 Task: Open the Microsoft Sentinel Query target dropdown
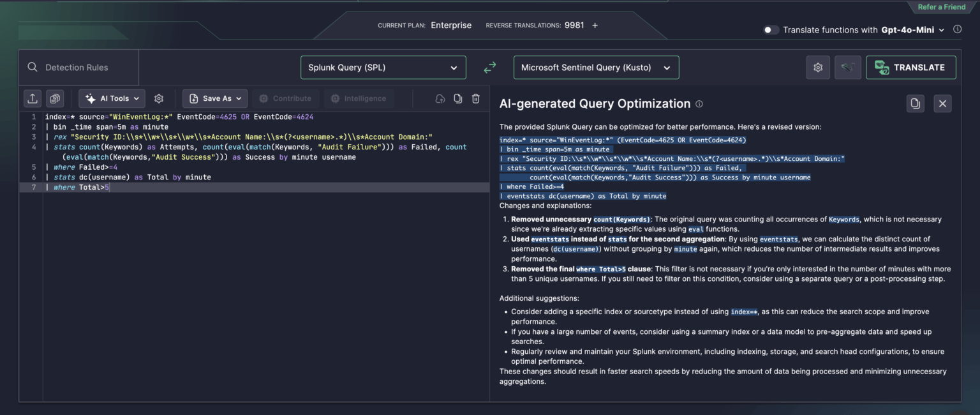pos(595,67)
